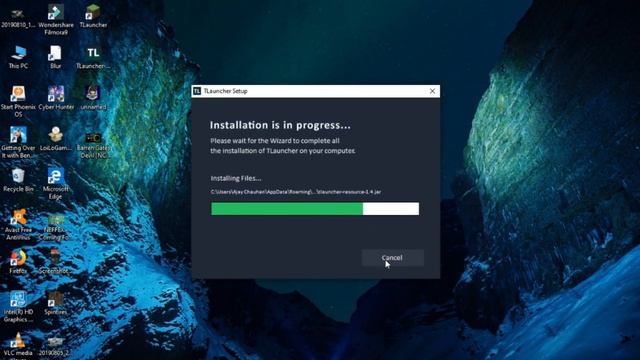Select the Getting Over It desktop icon
This screenshot has width=640, height=360.
(18, 142)
